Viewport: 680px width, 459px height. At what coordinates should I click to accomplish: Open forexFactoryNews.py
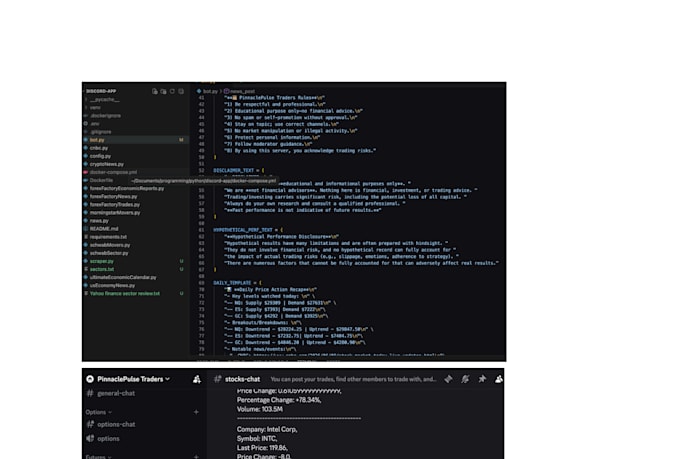pyautogui.click(x=113, y=197)
